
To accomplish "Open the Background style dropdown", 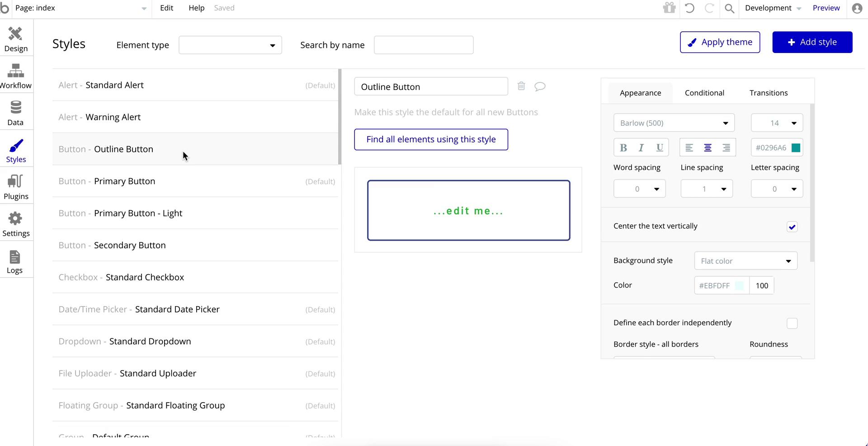I will (x=745, y=261).
